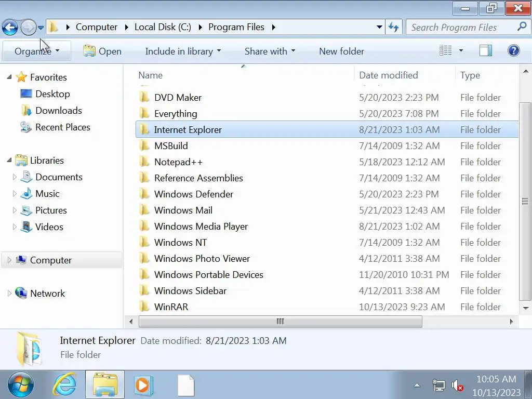Viewport: 532px width, 399px height.
Task: Expand the Computer node
Action: click(x=9, y=260)
